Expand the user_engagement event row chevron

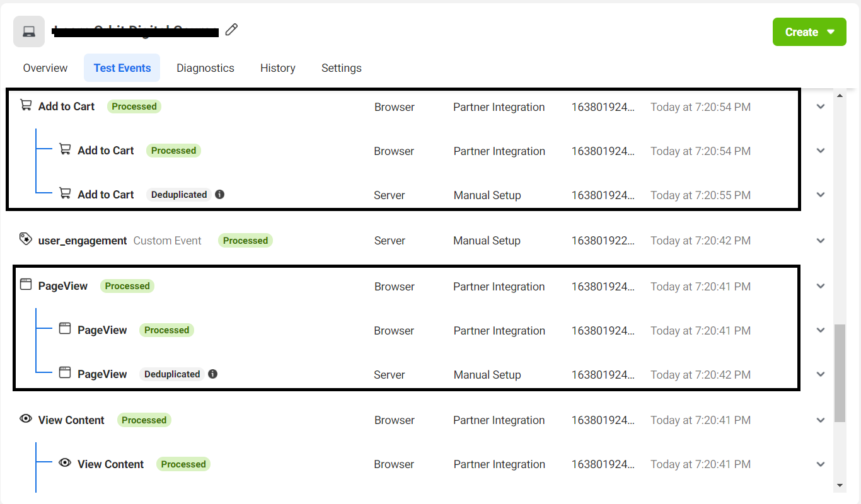point(821,241)
